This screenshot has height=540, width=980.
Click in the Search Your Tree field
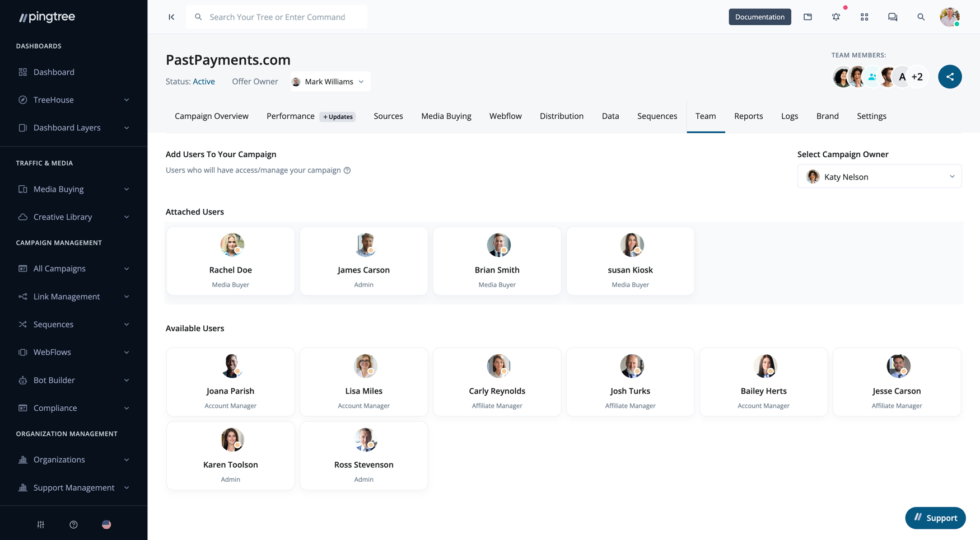click(277, 17)
